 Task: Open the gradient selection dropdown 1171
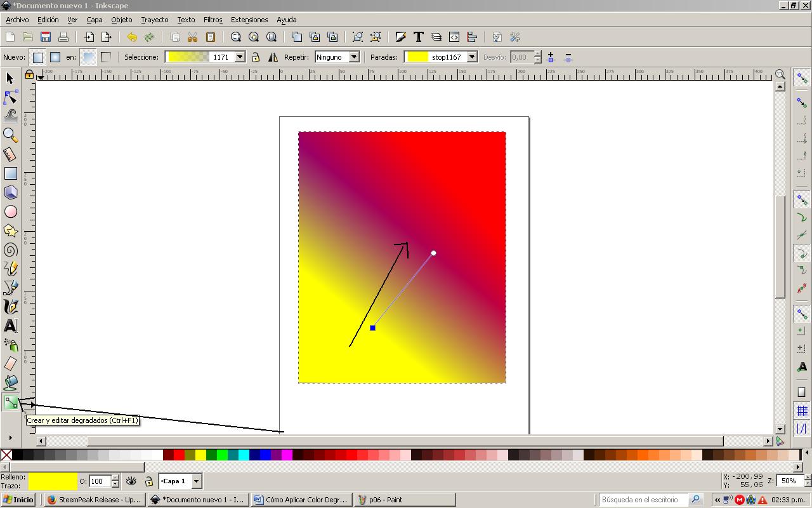pyautogui.click(x=240, y=57)
